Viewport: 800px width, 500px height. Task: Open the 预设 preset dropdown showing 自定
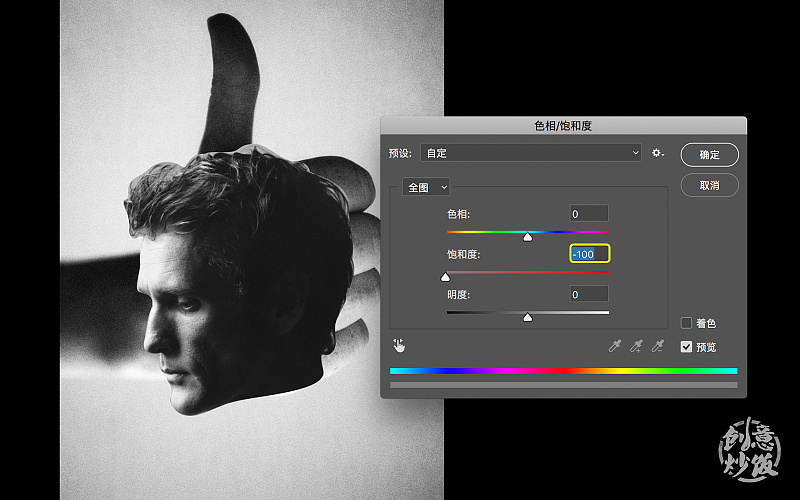(530, 153)
